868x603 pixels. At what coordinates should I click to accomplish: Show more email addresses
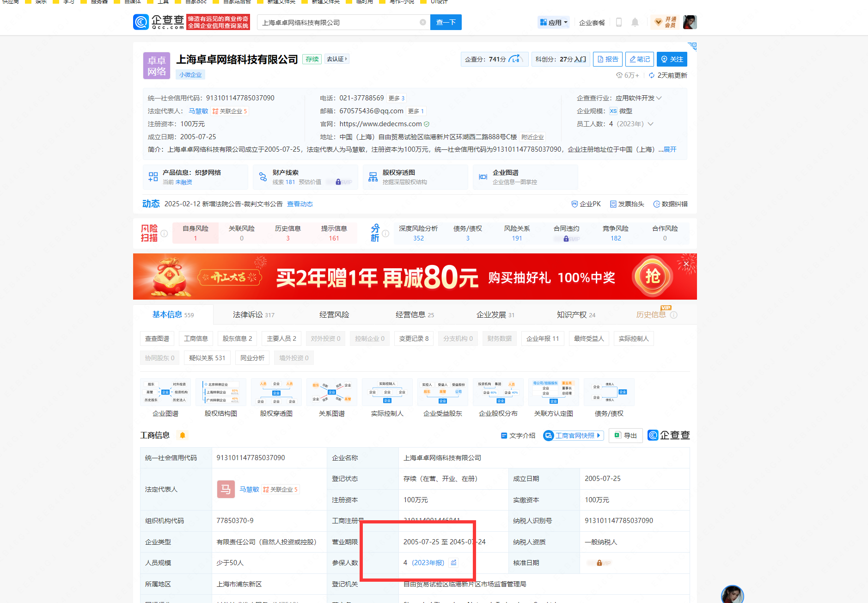tap(416, 111)
